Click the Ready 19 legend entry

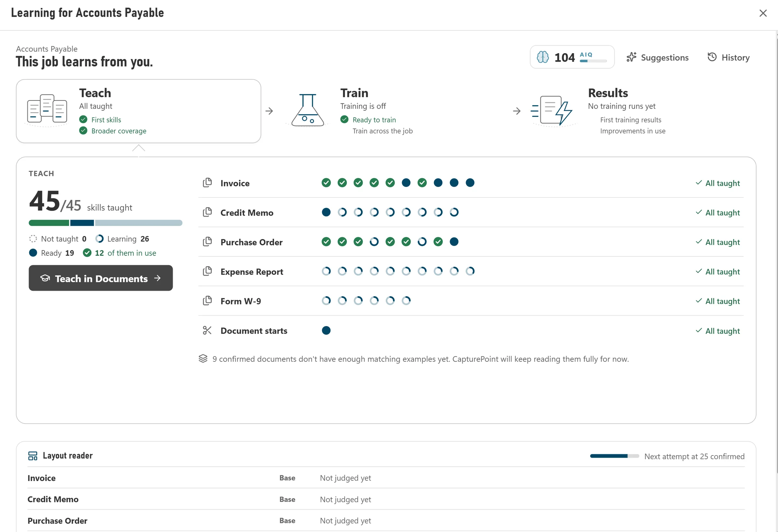(x=52, y=253)
